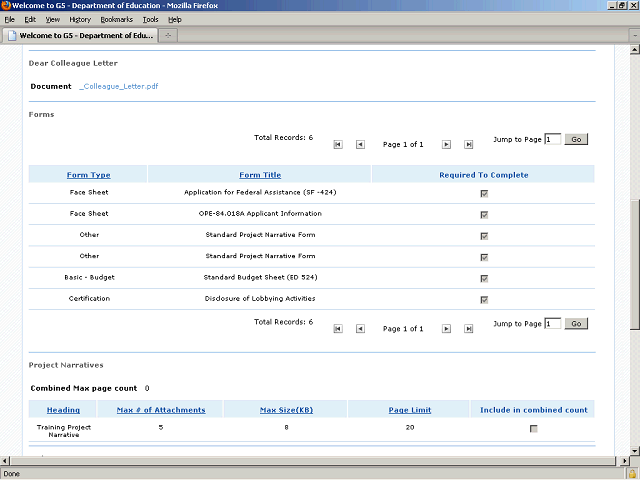Image resolution: width=640 pixels, height=480 pixels.
Task: Open the _Colleague_Letter.pdf document link
Action: point(119,87)
